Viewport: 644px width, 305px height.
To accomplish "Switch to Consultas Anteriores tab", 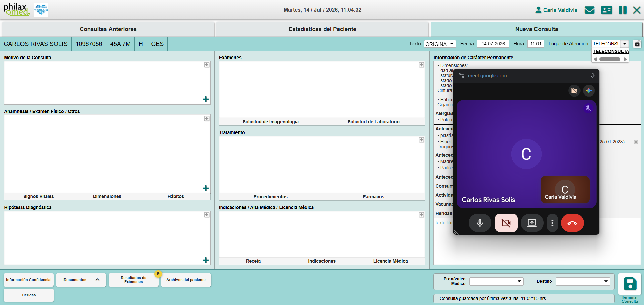I will click(108, 29).
